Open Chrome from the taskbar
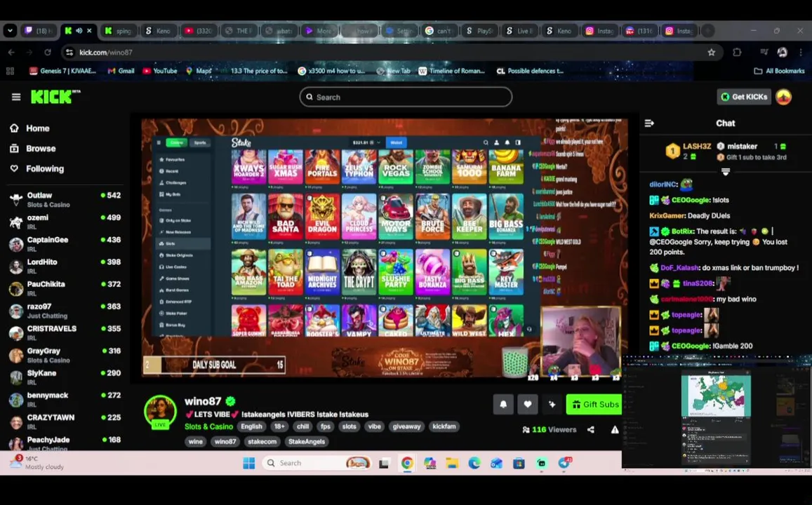Image resolution: width=812 pixels, height=505 pixels. pos(407,463)
